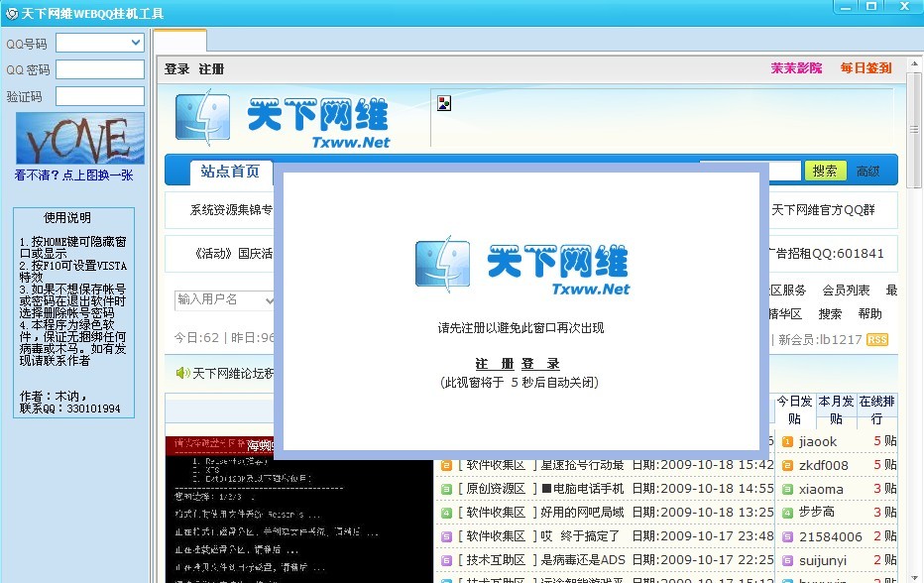Click 高级 advanced search link
The height and width of the screenshot is (583, 924).
pos(868,171)
